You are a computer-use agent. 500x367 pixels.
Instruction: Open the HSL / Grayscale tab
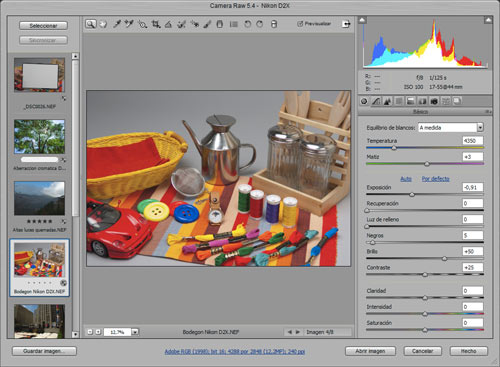(x=399, y=101)
